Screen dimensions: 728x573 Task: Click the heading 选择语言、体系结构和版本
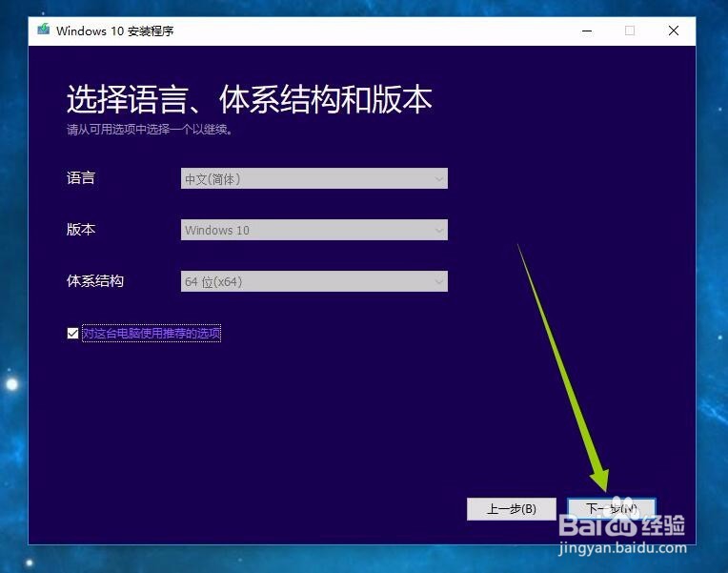250,99
